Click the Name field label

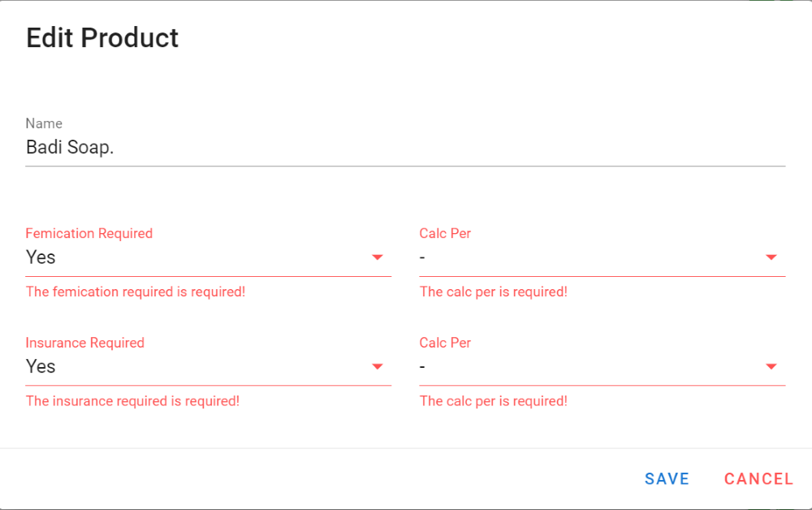[x=44, y=123]
